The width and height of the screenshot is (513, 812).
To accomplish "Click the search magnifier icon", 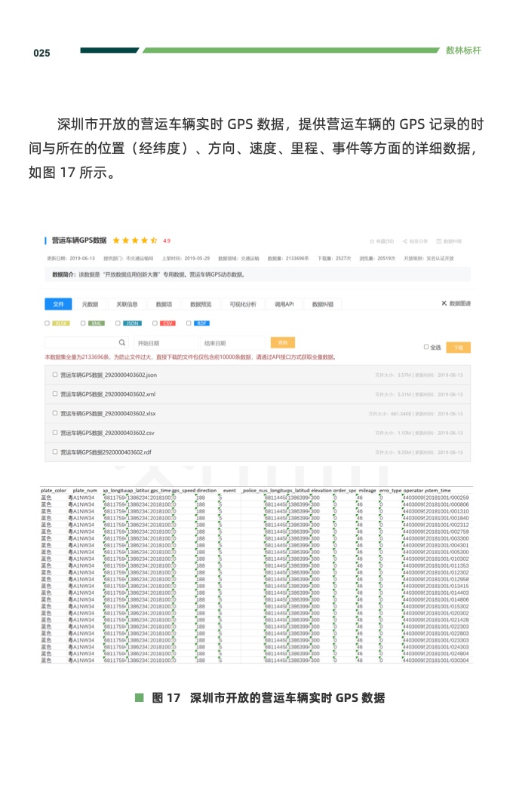I will tap(122, 343).
